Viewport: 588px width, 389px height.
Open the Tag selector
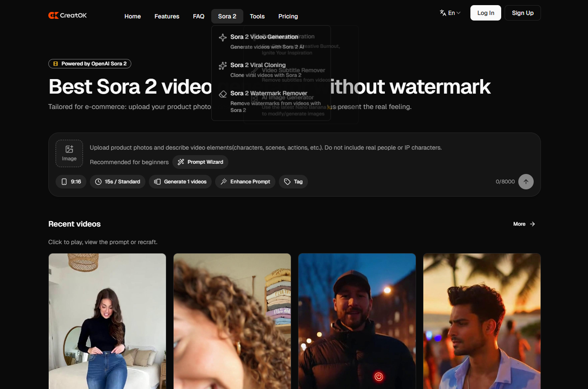[x=293, y=182]
